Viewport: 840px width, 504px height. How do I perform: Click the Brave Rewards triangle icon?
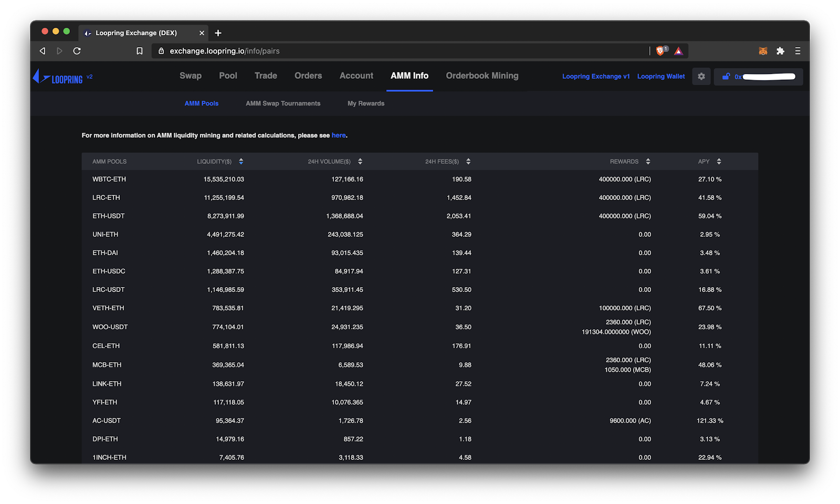[679, 51]
